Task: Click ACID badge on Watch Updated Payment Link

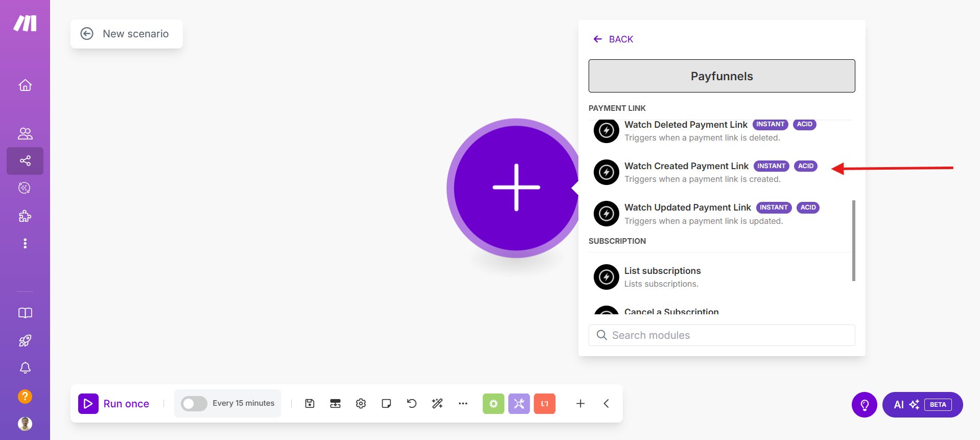Action: coord(808,207)
